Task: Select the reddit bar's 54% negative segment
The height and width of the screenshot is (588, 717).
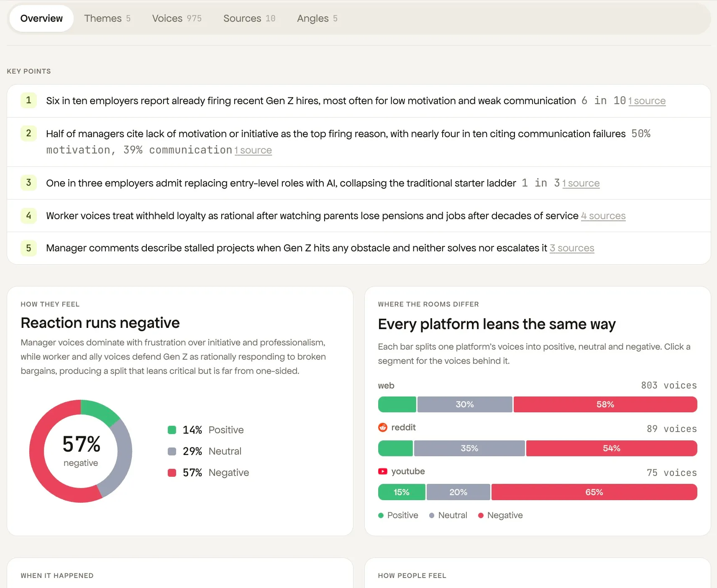Action: tap(612, 448)
